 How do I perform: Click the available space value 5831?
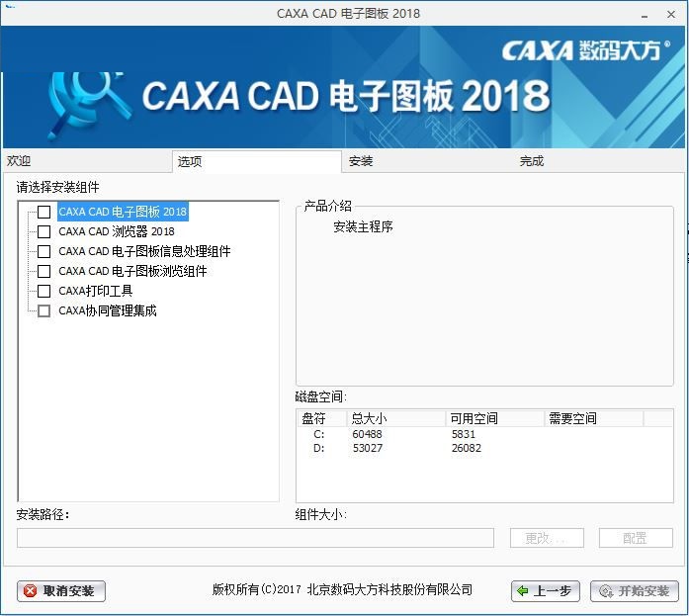464,434
